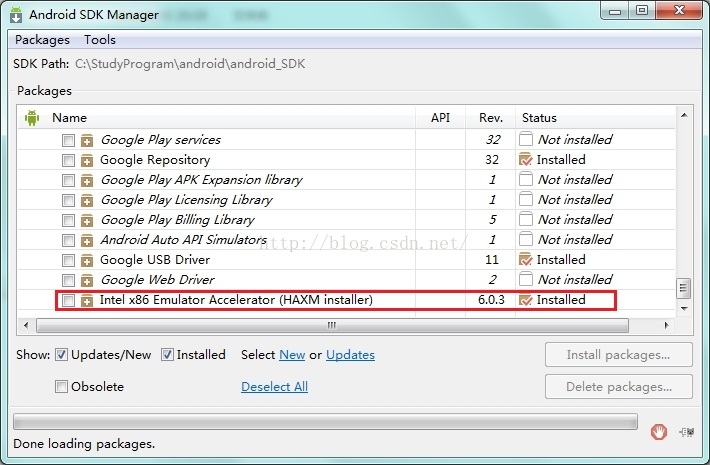Click the Deselect All link
The height and width of the screenshot is (465, 710).
(274, 387)
